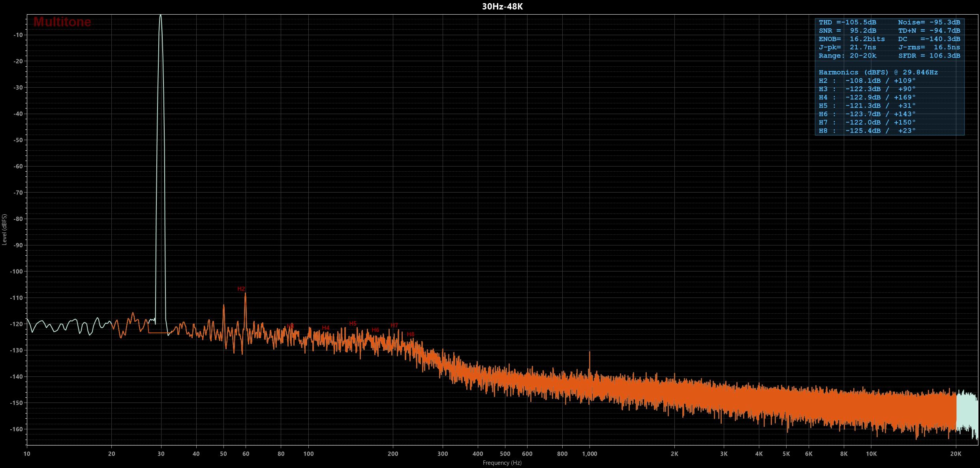Click the 10 tick on the frequency axis
This screenshot has width=980, height=468.
click(27, 454)
